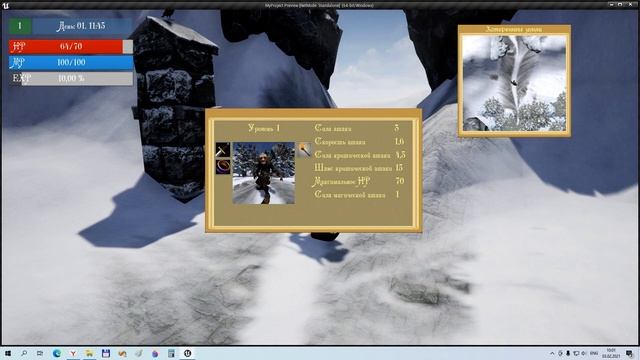Open Yandex Browser from taskbar
This screenshot has height=360, width=640.
click(73, 353)
